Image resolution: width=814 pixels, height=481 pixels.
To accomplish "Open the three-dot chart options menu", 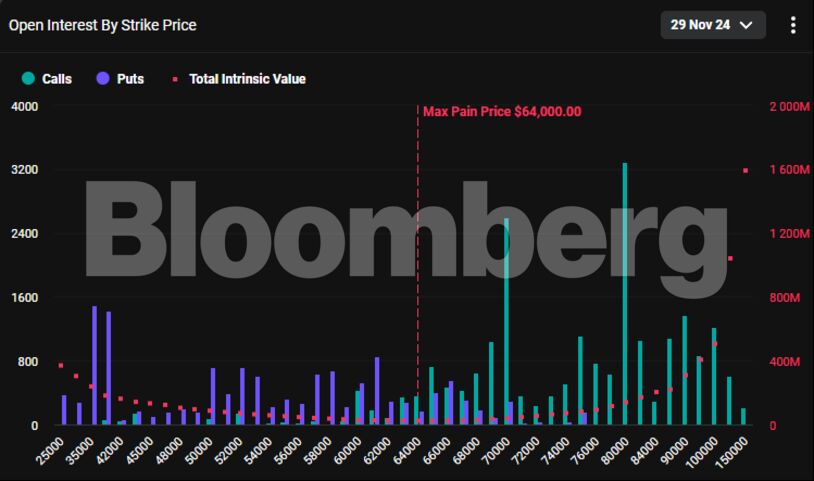I will 793,26.
